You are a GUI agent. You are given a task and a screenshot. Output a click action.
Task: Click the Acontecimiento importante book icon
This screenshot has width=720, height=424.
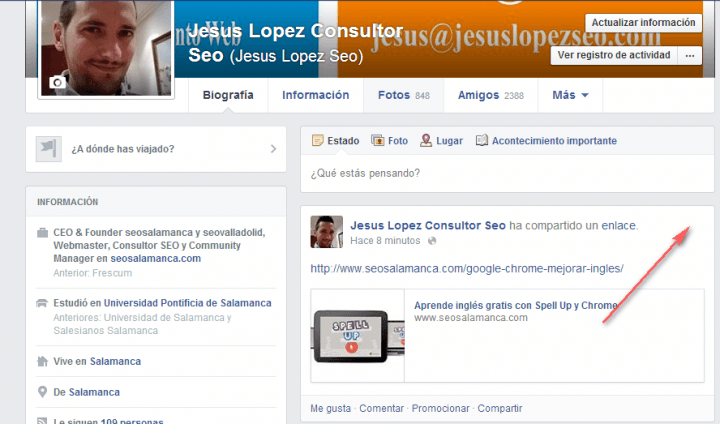coord(482,140)
